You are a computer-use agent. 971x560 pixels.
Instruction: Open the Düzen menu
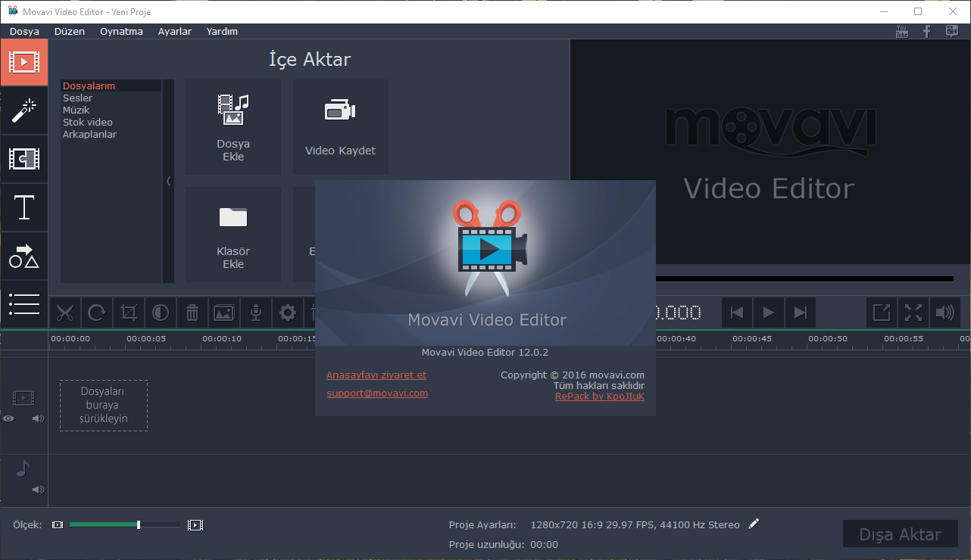(x=70, y=31)
